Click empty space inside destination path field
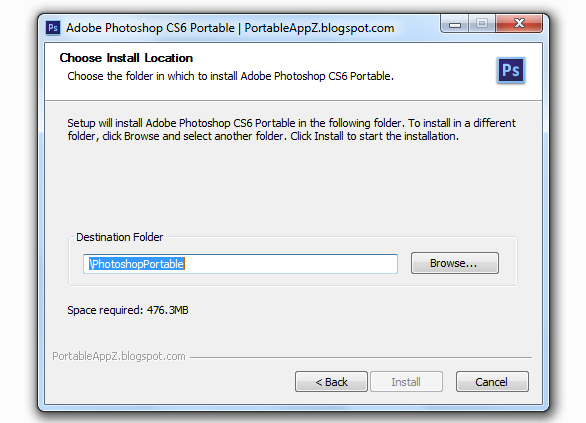Viewport: 586px width, 423px height. (291, 264)
